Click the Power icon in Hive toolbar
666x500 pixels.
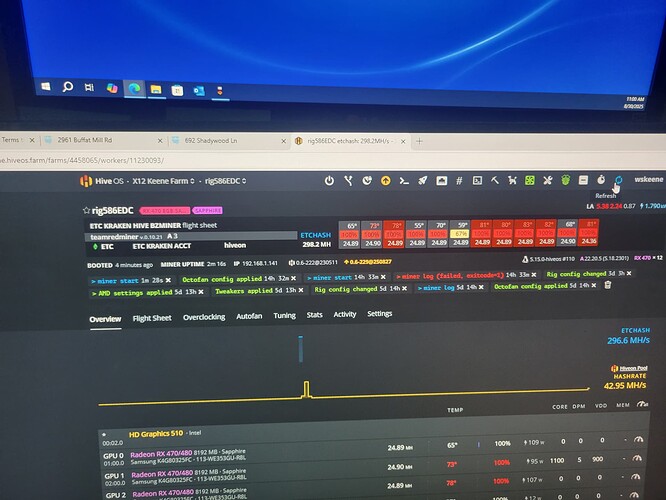point(329,181)
